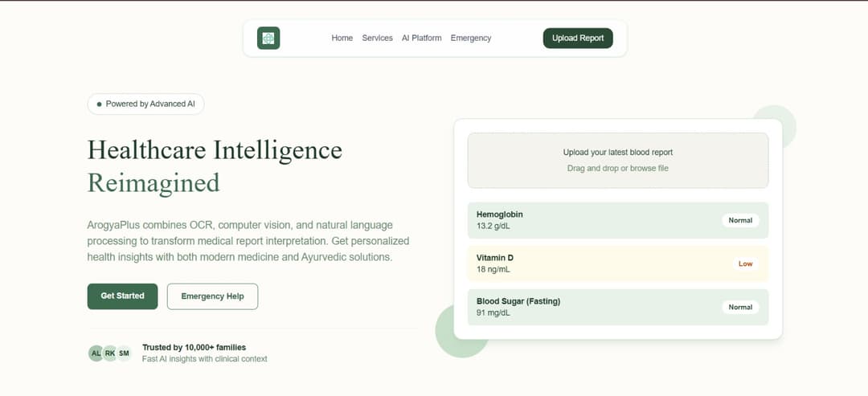Image resolution: width=868 pixels, height=396 pixels.
Task: Click the Normal badge for Blood Sugar
Action: [x=739, y=307]
